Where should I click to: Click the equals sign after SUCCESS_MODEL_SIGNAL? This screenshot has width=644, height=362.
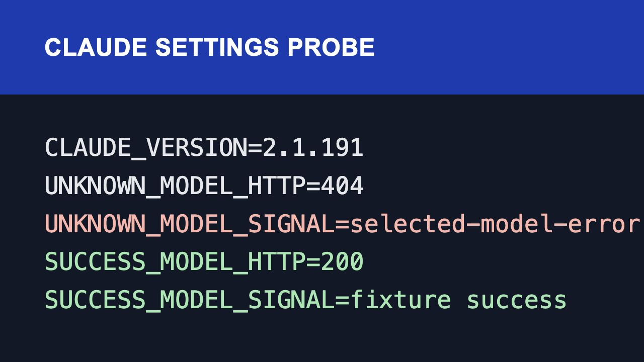click(x=343, y=301)
